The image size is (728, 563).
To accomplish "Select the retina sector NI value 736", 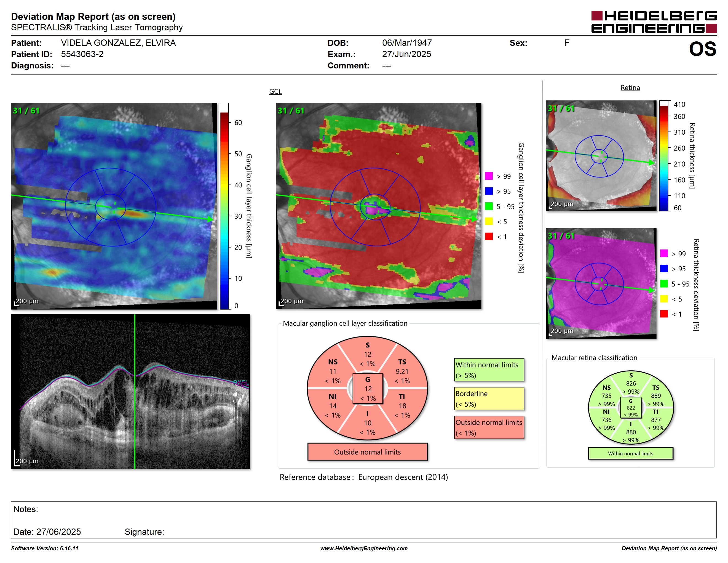I will (606, 420).
